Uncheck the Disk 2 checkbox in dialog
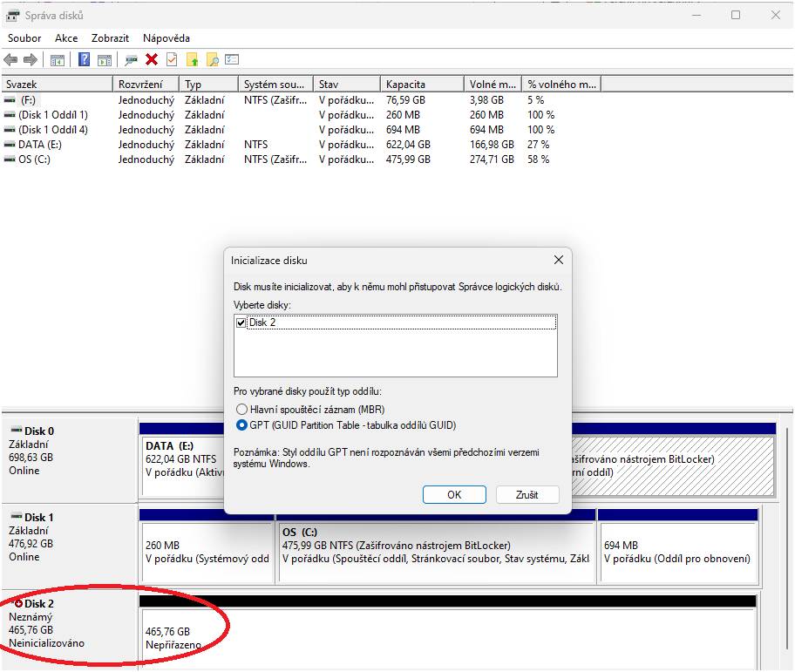795x672 pixels. pyautogui.click(x=241, y=322)
